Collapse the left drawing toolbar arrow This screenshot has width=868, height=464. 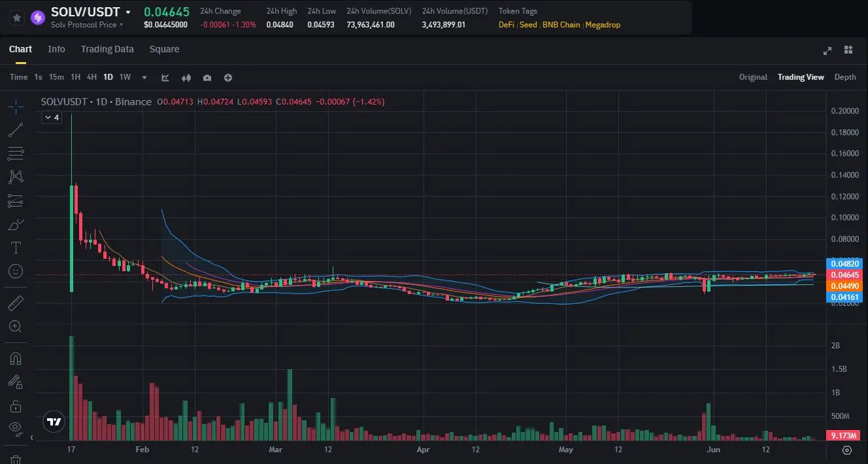click(x=31, y=437)
